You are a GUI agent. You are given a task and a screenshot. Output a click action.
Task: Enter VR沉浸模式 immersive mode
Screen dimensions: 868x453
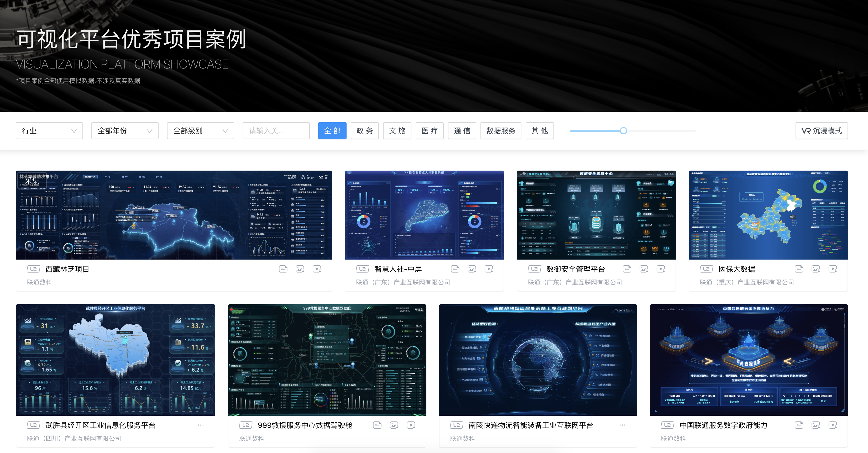click(x=821, y=131)
